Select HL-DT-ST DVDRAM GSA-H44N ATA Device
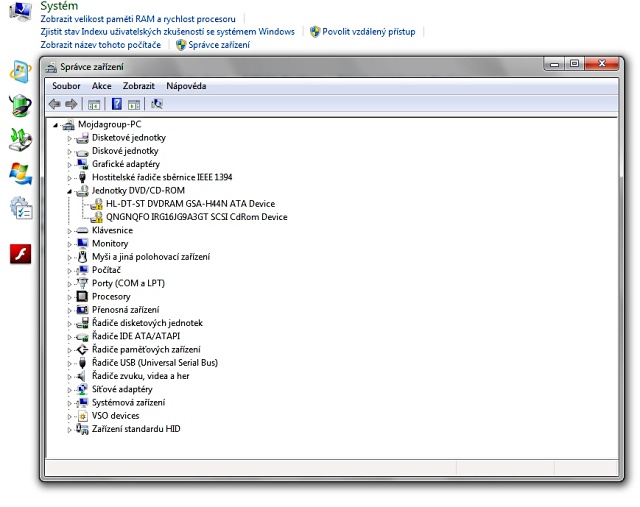The image size is (640, 507). [190, 204]
